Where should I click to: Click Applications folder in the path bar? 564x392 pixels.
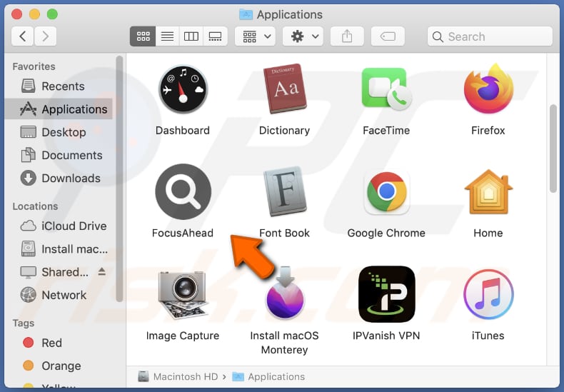pyautogui.click(x=268, y=376)
